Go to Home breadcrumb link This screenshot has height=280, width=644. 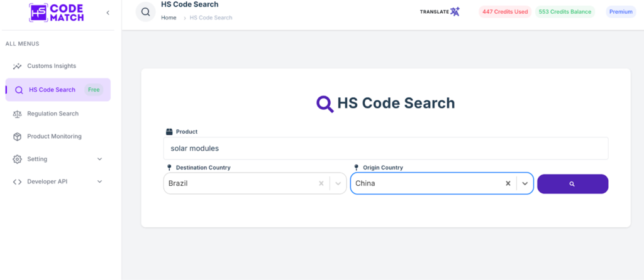tap(169, 18)
